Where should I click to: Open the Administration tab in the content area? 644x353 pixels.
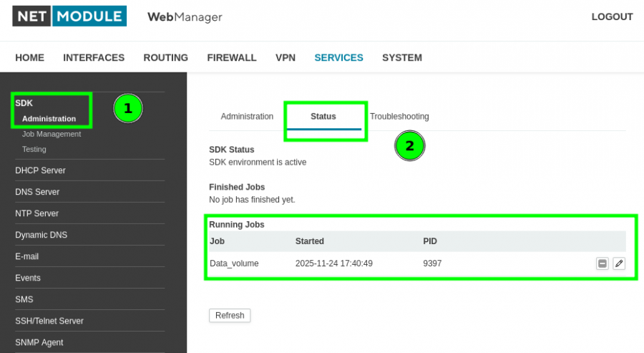click(247, 116)
